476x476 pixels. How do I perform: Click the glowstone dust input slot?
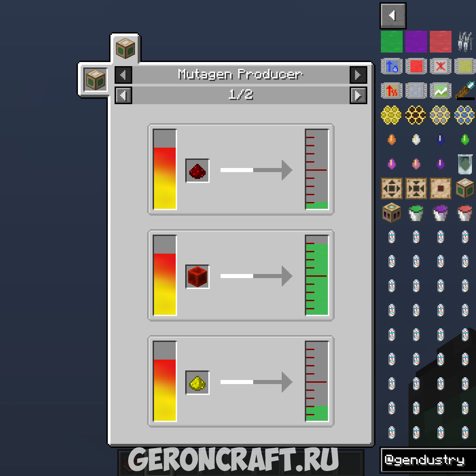(197, 382)
